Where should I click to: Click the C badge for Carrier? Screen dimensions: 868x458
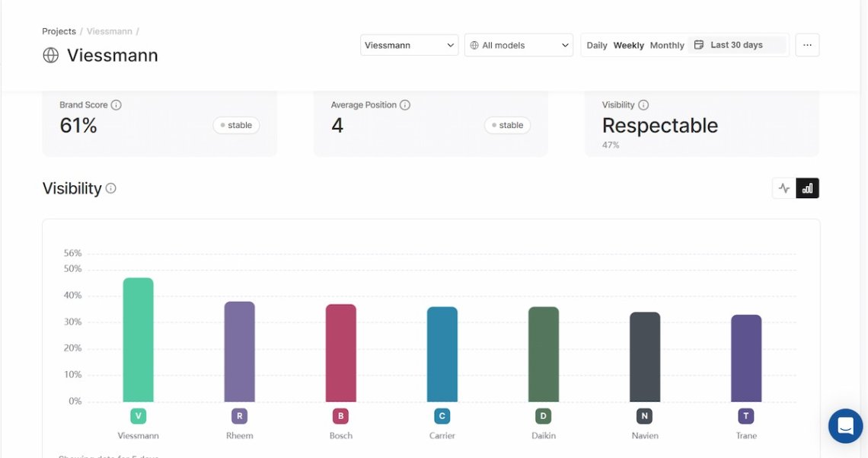pos(442,416)
